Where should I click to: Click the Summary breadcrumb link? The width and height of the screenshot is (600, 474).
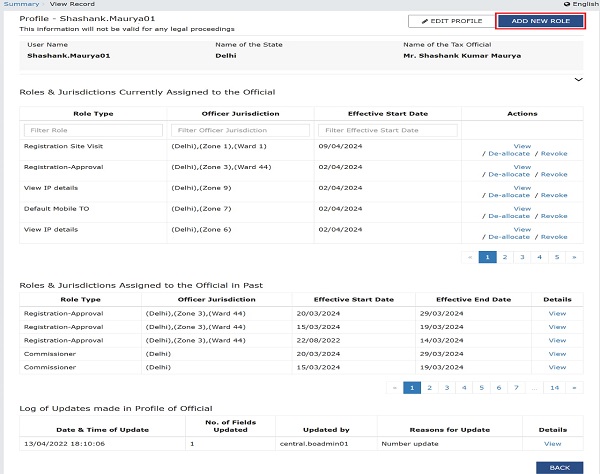[21, 4]
